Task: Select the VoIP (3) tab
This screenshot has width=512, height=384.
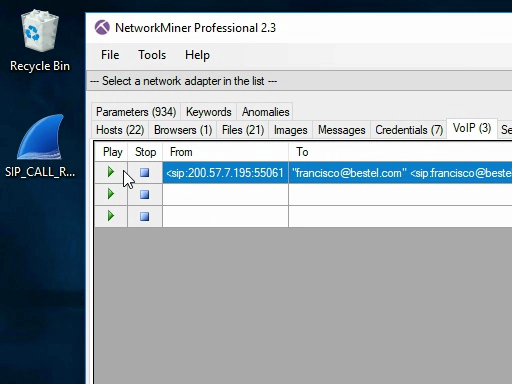Action: click(472, 128)
